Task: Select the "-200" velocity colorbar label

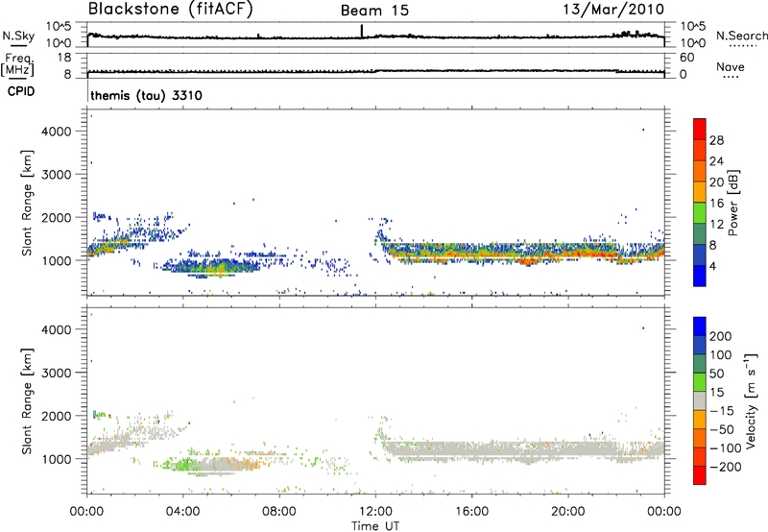Action: (725, 467)
